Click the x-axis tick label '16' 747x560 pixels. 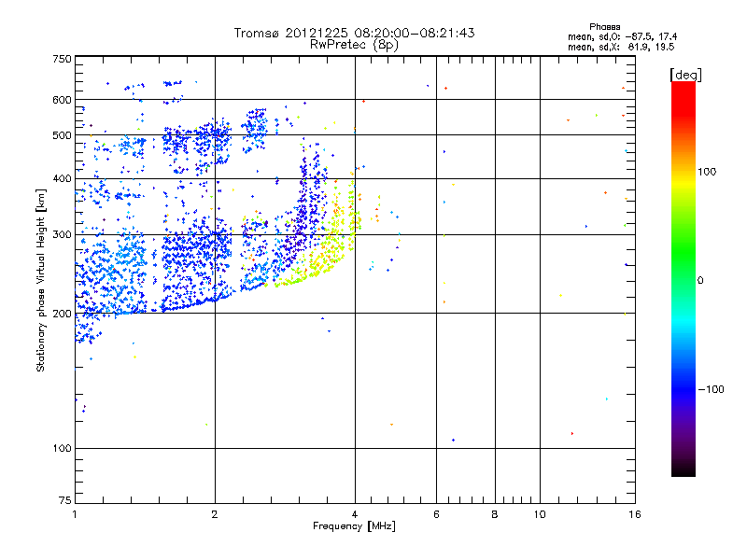pyautogui.click(x=635, y=514)
